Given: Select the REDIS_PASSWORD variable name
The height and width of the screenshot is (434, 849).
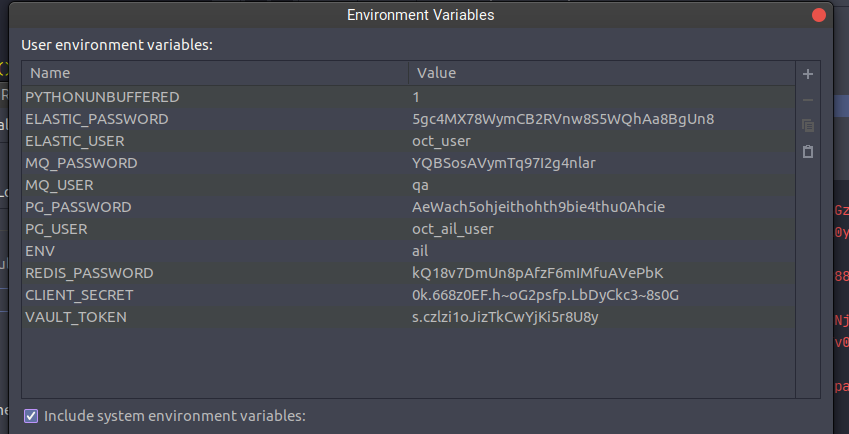Looking at the screenshot, I should (x=89, y=273).
